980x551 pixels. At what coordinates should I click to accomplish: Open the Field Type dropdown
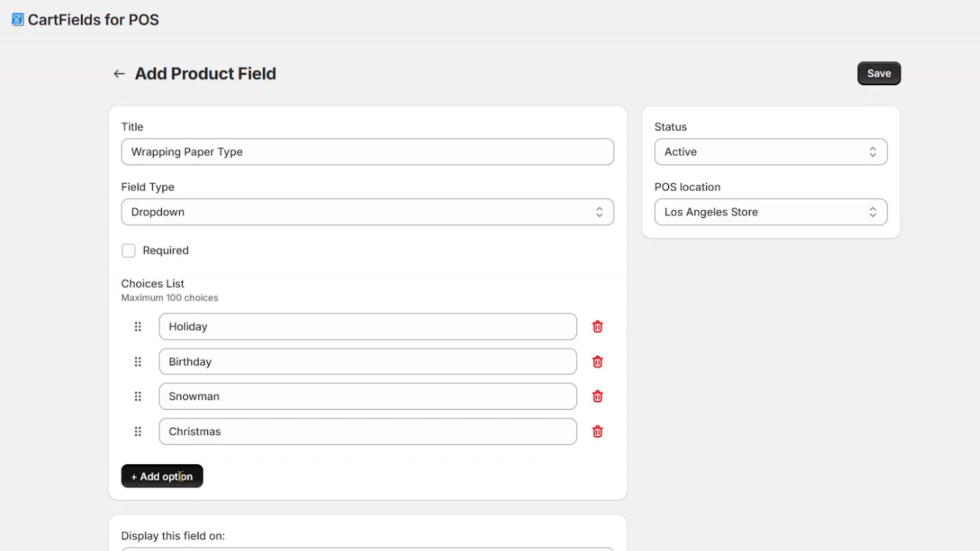pos(367,212)
